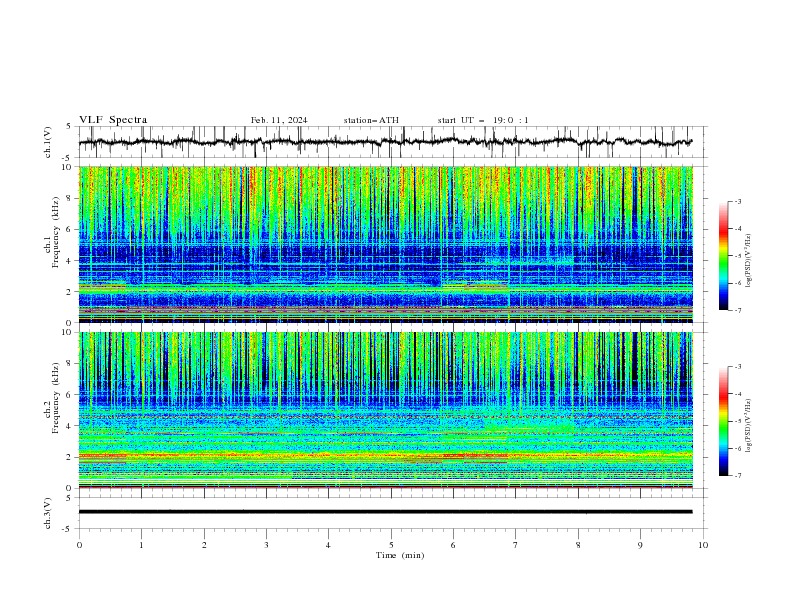Click the 'VLF Spectra' plot title

[113, 120]
